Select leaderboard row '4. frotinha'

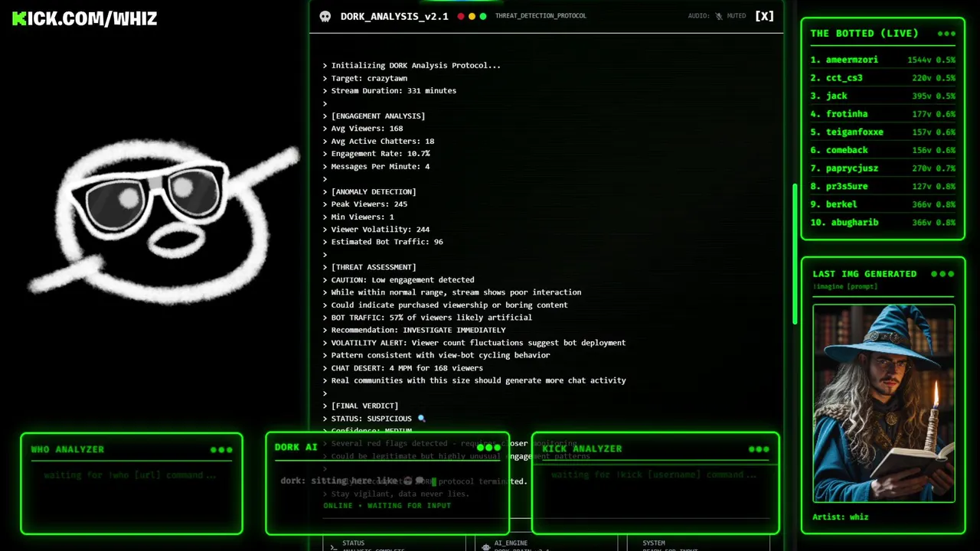click(883, 114)
